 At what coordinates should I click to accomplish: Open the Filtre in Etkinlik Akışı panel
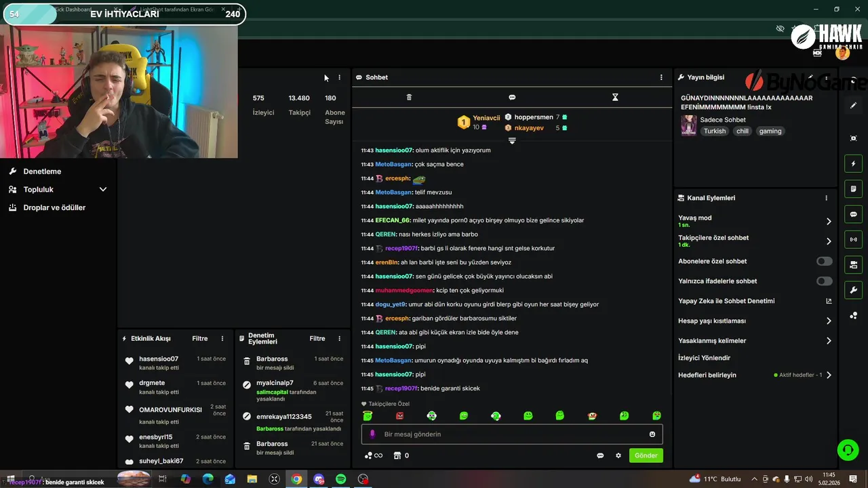coord(200,338)
